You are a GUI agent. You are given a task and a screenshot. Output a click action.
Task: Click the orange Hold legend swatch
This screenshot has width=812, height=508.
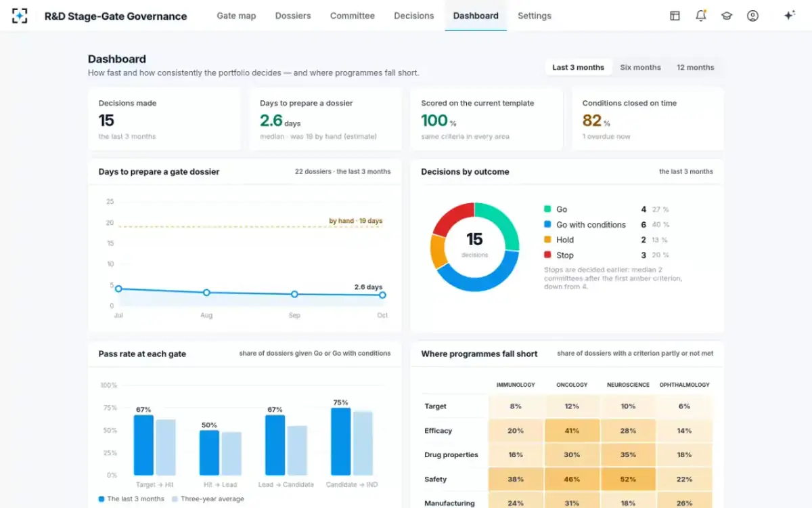547,240
